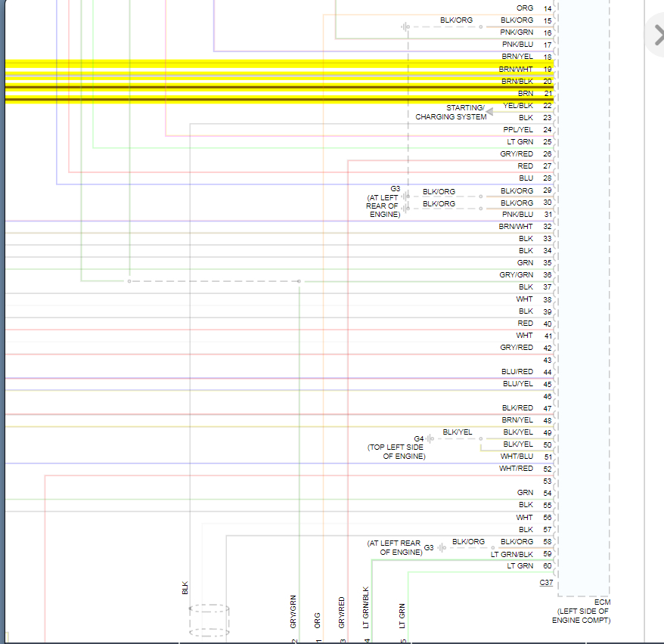The image size is (664, 644).
Task: Click the ground symbol beside pin 29 BLK/ORG
Action: tap(405, 197)
